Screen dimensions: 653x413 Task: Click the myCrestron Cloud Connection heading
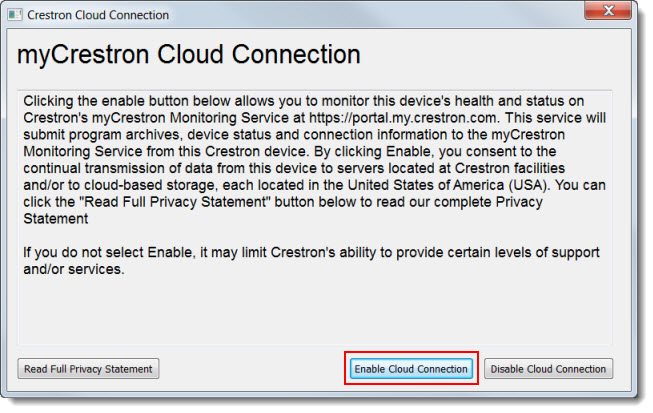(x=189, y=55)
